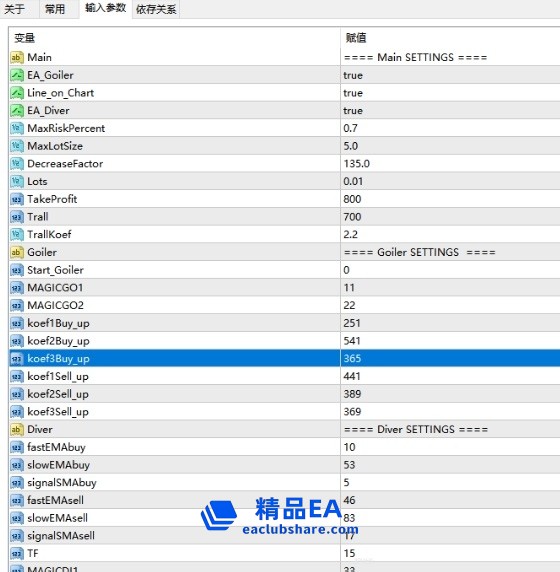Click the integer icon beside Start_Goiler
This screenshot has width=560, height=572.
click(16, 270)
